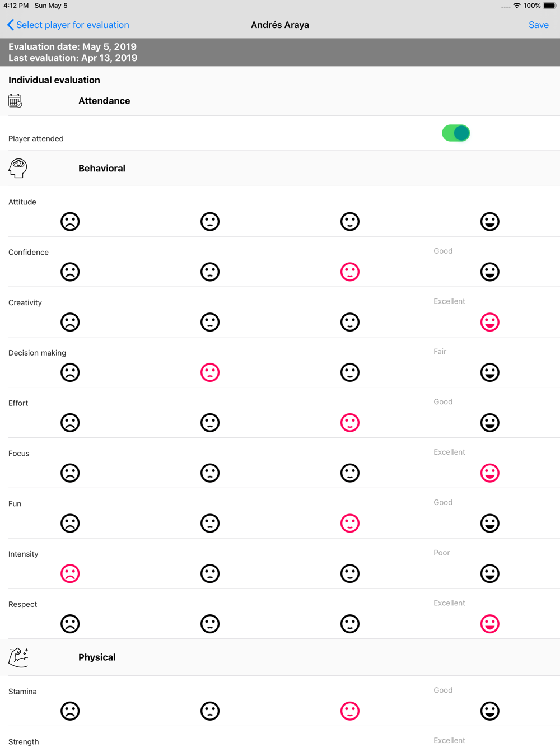The width and height of the screenshot is (560, 747).
Task: Tap the selected pink Poor face for Intensity
Action: pos(70,574)
